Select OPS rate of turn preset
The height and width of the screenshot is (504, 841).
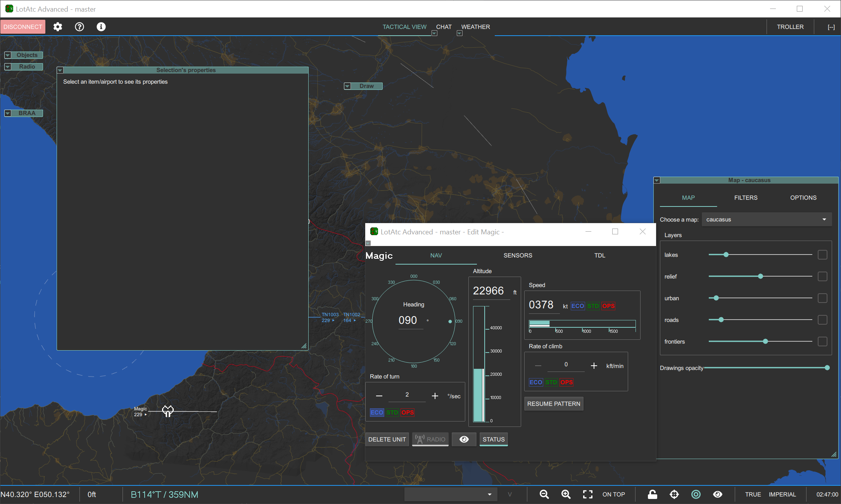click(408, 412)
